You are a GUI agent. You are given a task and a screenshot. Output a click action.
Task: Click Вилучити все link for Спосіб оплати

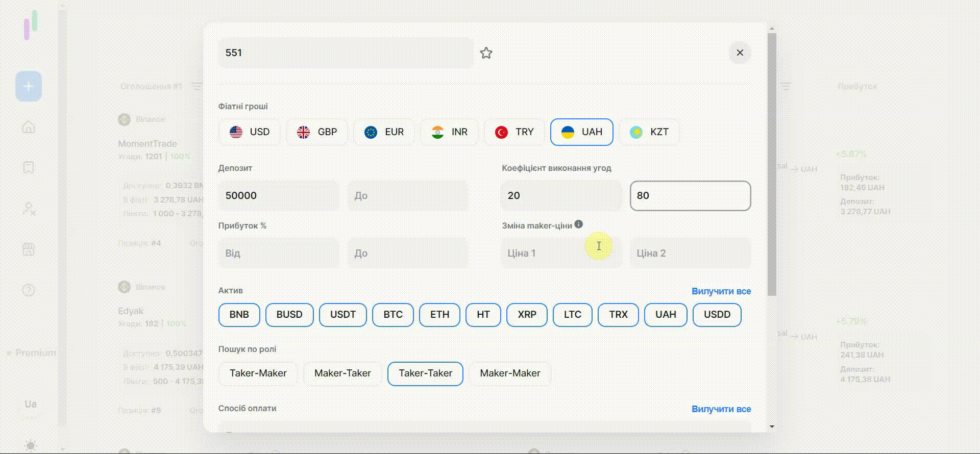[721, 409]
